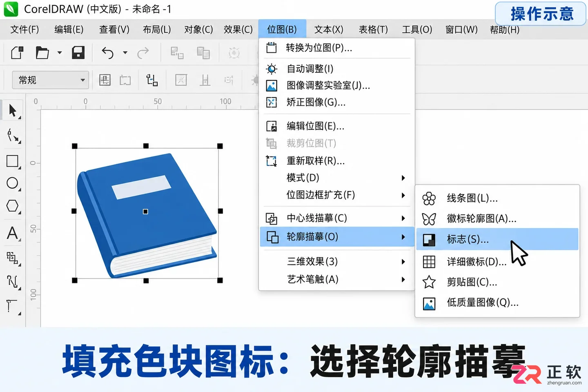Viewport: 588px width, 392px height.
Task: Select the Polygon tool
Action: tap(12, 205)
